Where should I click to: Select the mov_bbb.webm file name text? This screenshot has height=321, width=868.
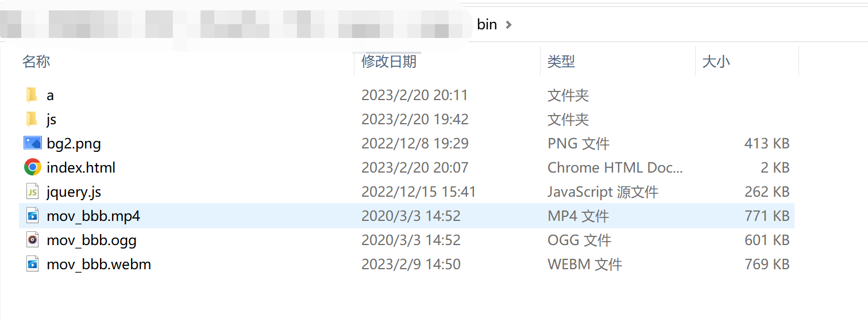[99, 264]
